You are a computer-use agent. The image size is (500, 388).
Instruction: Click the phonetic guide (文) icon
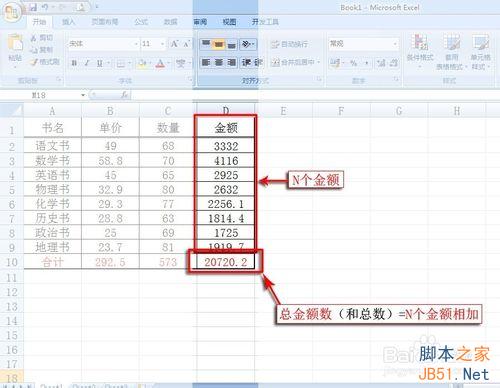tap(181, 63)
